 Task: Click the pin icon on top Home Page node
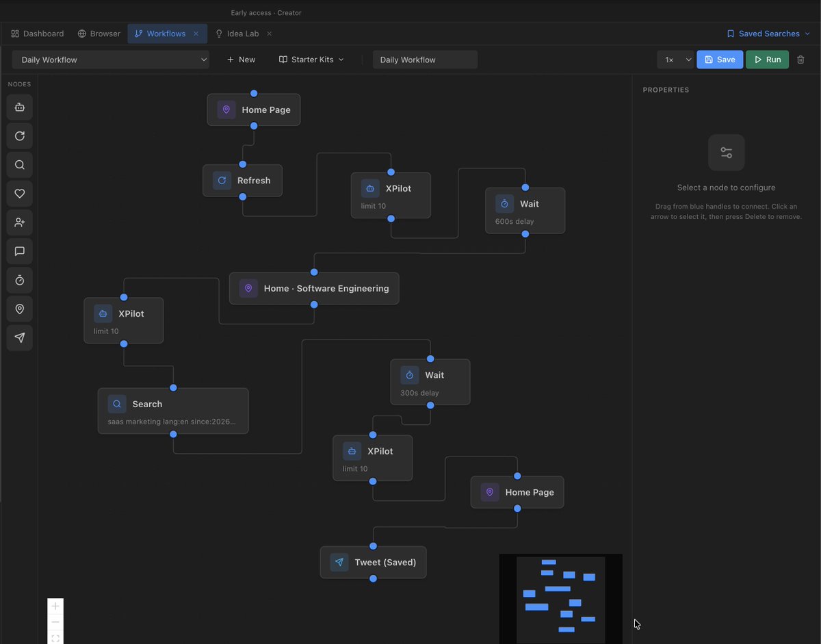226,110
